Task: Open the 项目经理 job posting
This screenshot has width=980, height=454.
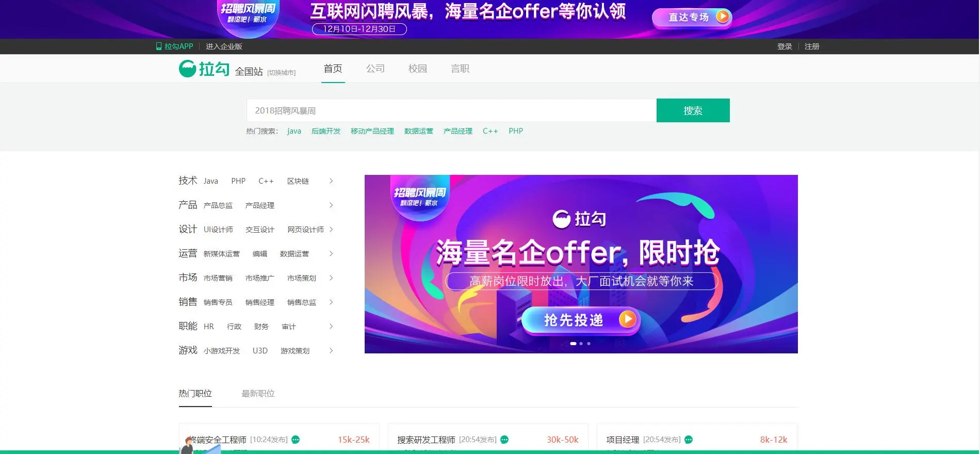Action: pos(623,440)
